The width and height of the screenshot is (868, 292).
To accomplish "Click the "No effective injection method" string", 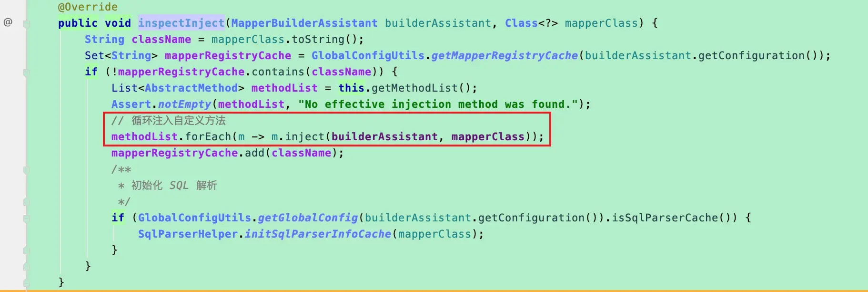I will pos(437,104).
